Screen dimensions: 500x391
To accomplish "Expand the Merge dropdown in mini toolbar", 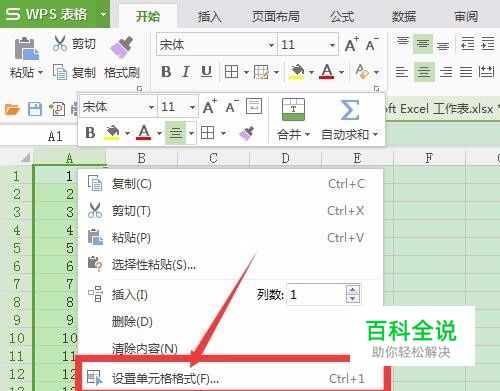I will click(307, 135).
